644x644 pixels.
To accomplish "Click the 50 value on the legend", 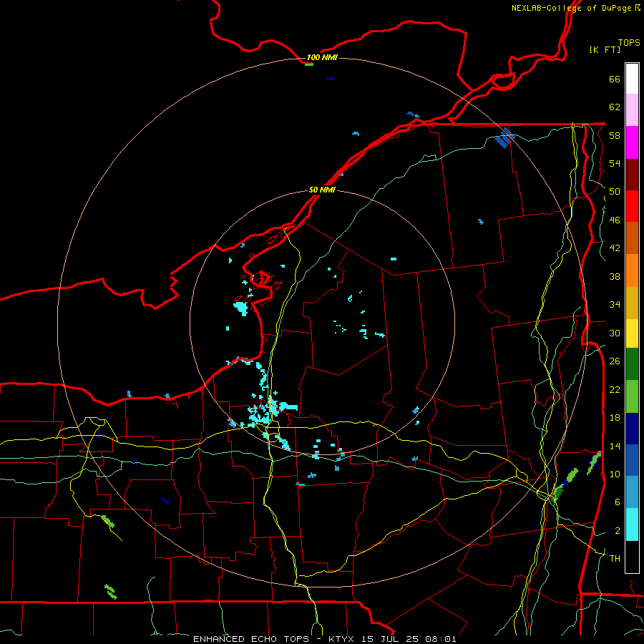I will click(x=615, y=192).
